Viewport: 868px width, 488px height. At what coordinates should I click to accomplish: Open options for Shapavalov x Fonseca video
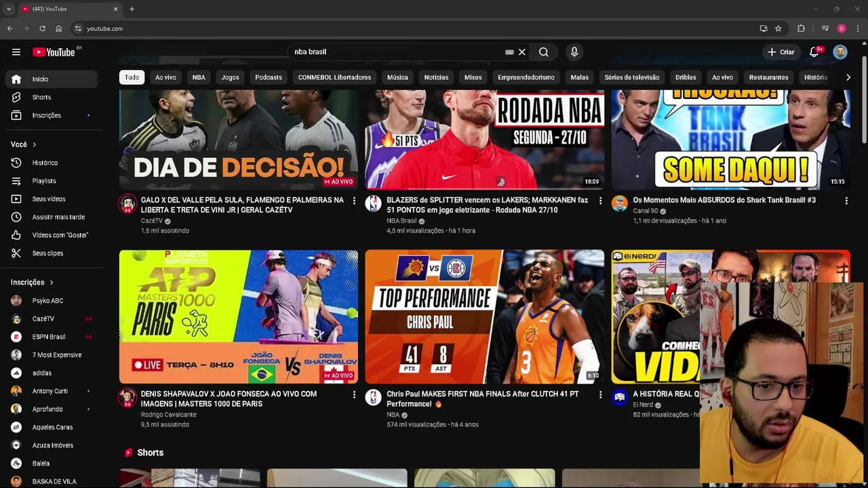pos(354,394)
